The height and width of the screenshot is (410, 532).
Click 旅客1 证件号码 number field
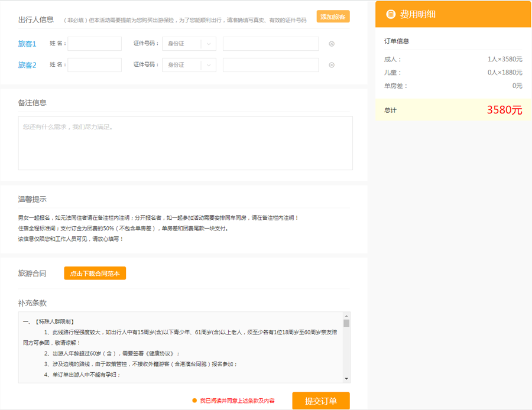[x=271, y=44]
